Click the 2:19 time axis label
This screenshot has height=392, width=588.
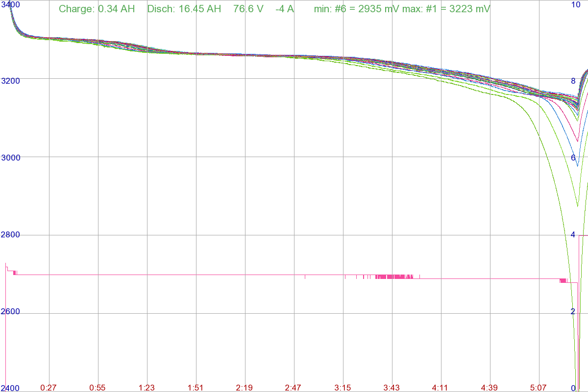[245, 388]
